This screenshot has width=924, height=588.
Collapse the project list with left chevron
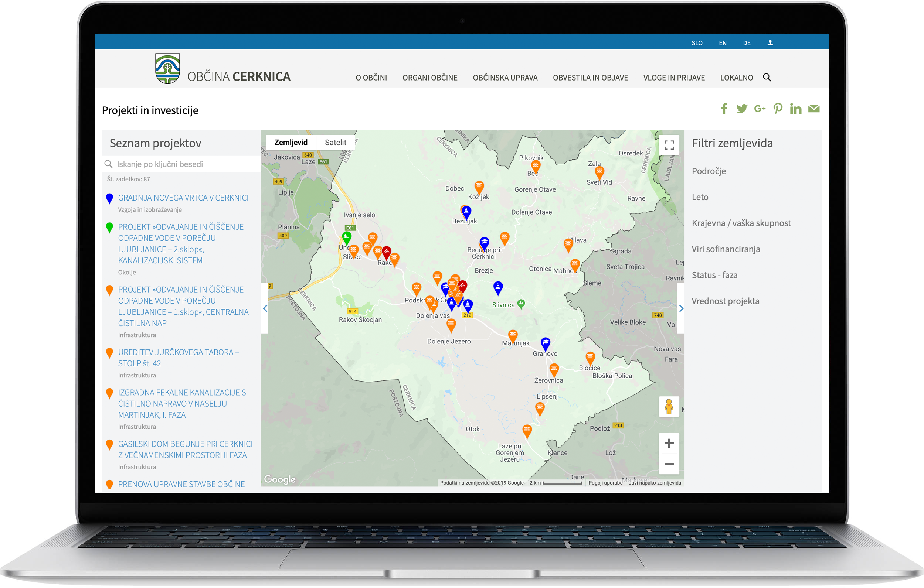pyautogui.click(x=265, y=308)
